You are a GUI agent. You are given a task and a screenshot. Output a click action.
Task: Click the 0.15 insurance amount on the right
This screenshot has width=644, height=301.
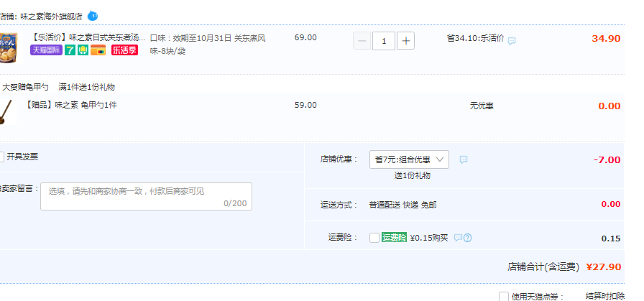611,239
